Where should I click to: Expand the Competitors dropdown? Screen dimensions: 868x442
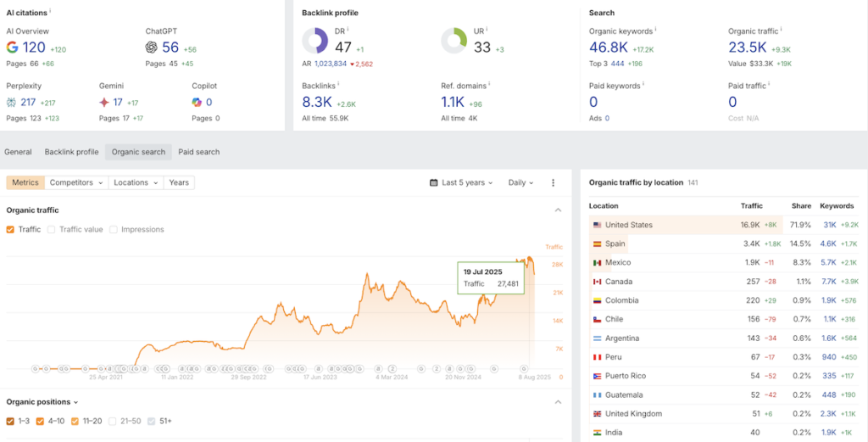[76, 182]
